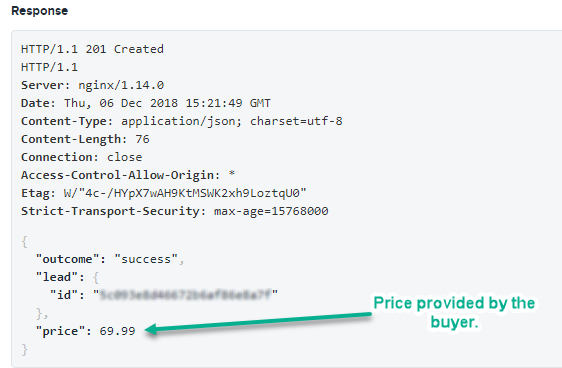Click the blurred "id" value line

[164, 295]
